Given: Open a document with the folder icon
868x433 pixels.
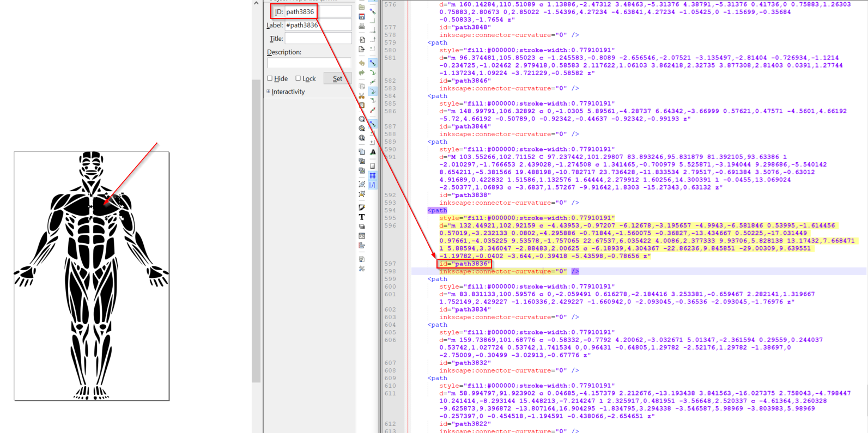Looking at the screenshot, I should pos(362,7).
